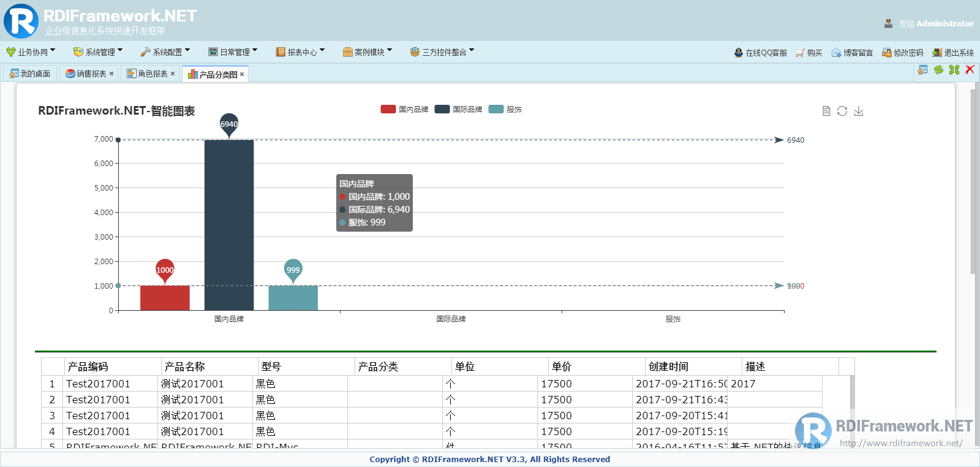
Task: Click the Administrator user label
Action: (944, 23)
